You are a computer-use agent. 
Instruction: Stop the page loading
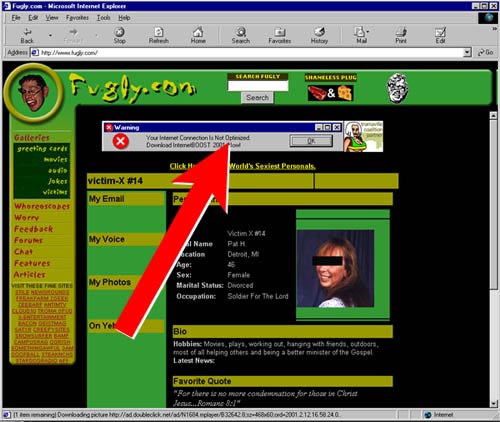click(x=119, y=36)
